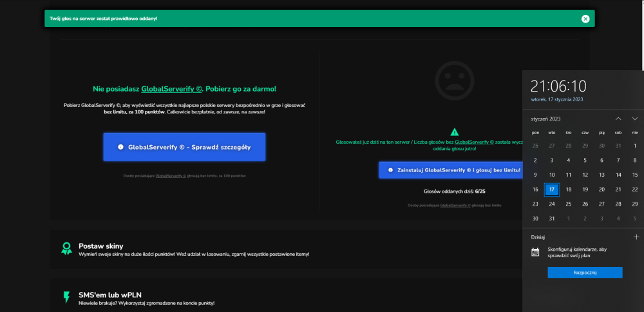This screenshot has height=312, width=644.
Task: Select January 18 in the calendar
Action: [x=569, y=190]
